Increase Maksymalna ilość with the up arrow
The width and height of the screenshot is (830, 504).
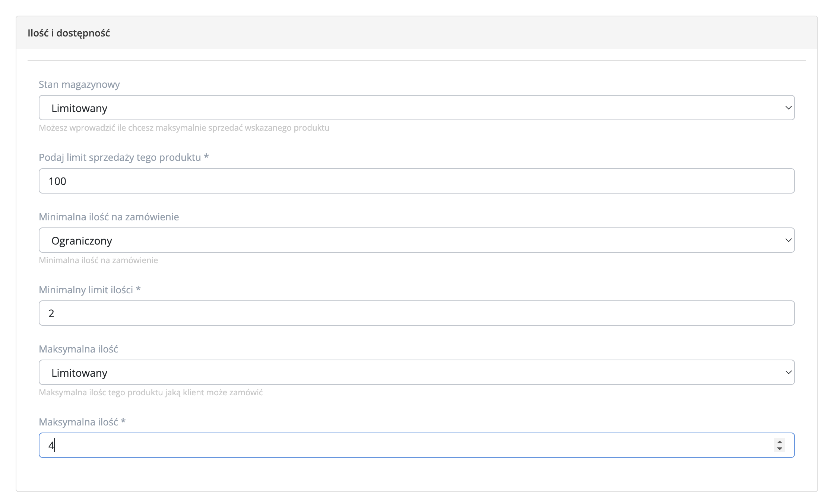pos(779,442)
